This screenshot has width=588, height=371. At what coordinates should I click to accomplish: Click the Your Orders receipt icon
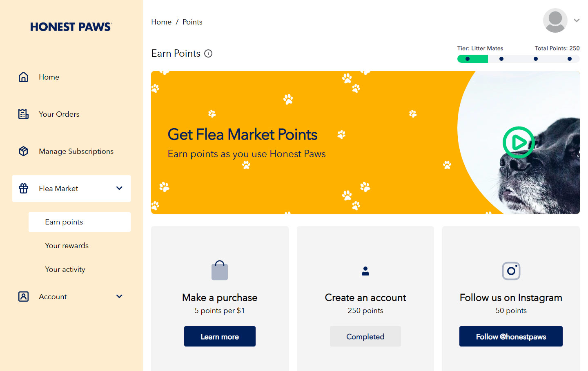coord(24,114)
